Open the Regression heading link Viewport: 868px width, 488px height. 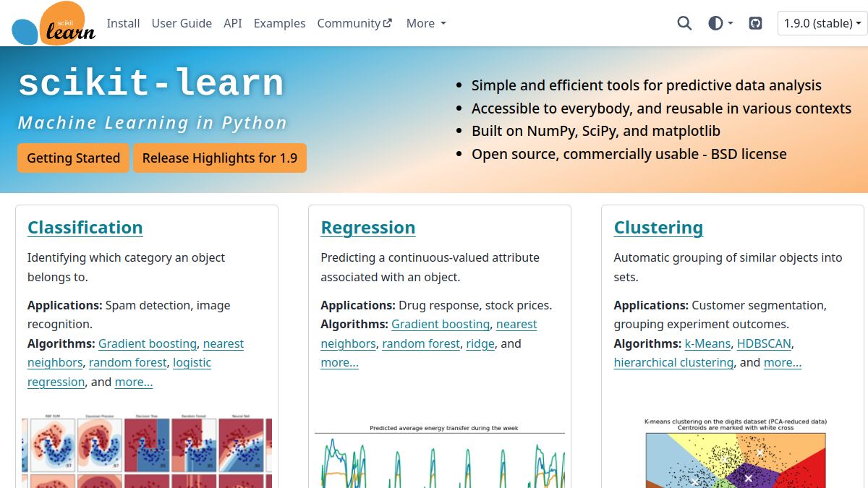point(368,227)
